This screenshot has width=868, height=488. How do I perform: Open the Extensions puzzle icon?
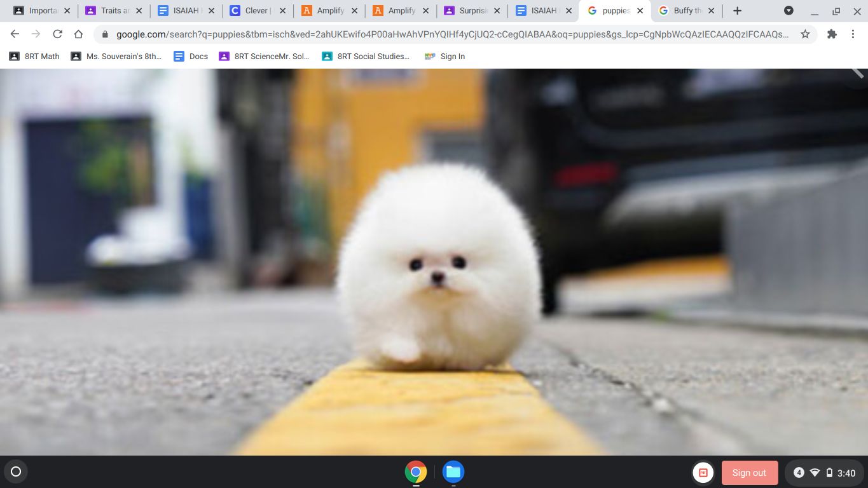tap(832, 34)
